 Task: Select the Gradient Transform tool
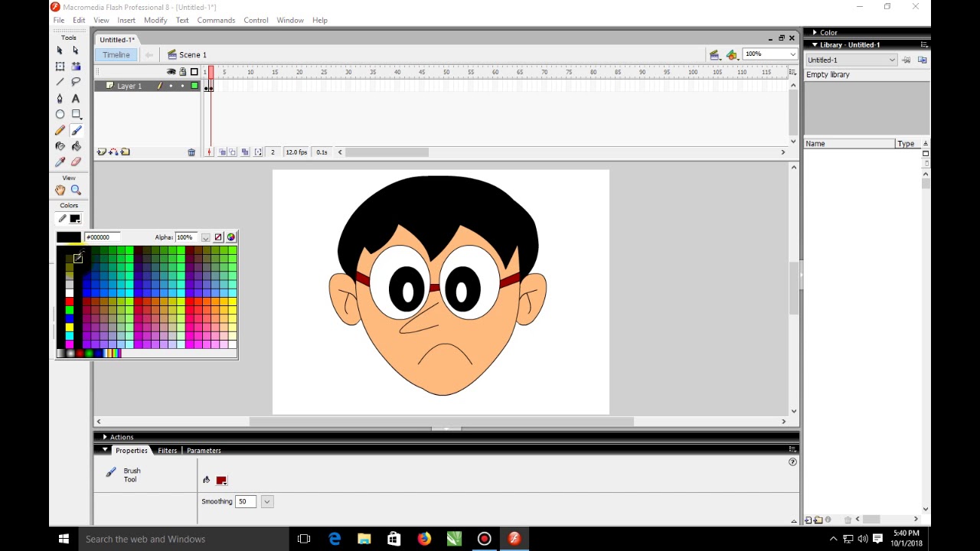[76, 66]
